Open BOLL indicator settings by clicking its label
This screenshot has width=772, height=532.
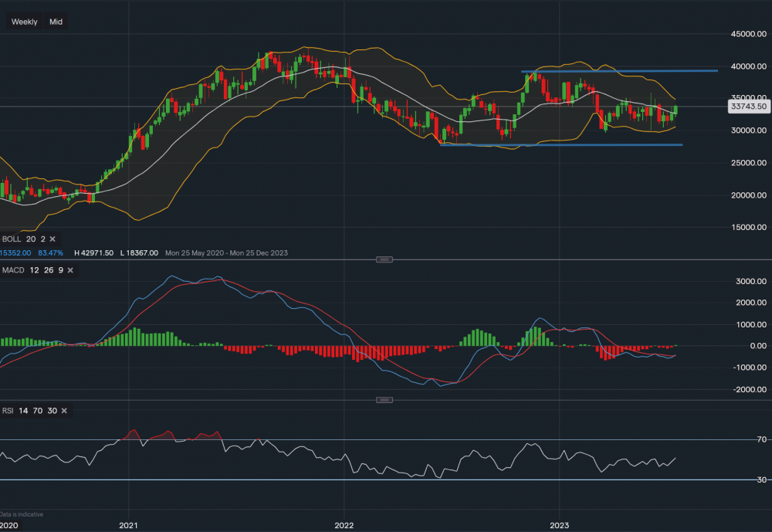pyautogui.click(x=11, y=239)
